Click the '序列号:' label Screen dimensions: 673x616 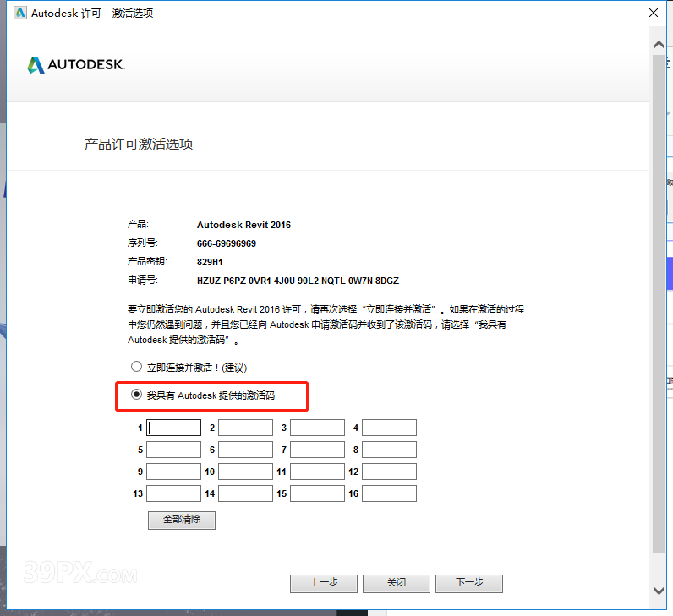click(143, 243)
